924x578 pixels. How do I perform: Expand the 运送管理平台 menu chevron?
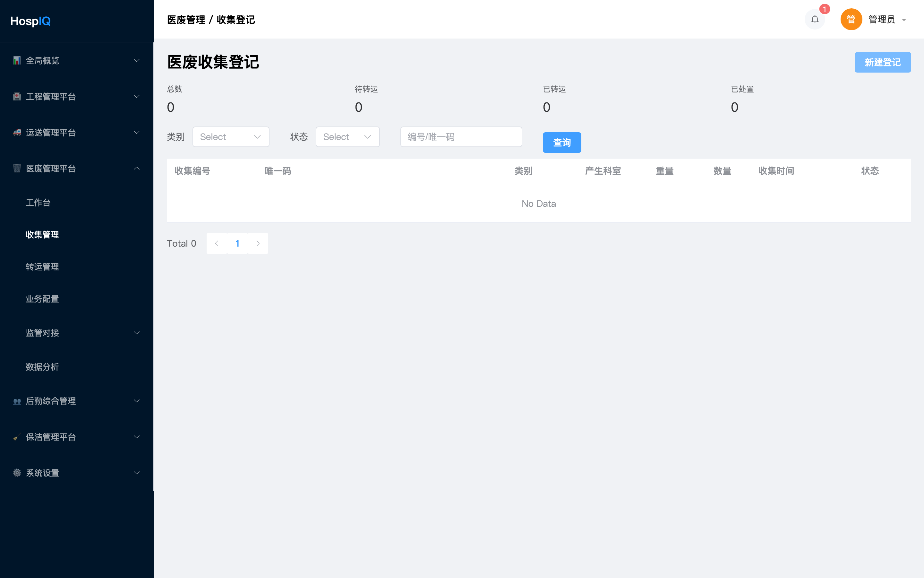click(136, 132)
